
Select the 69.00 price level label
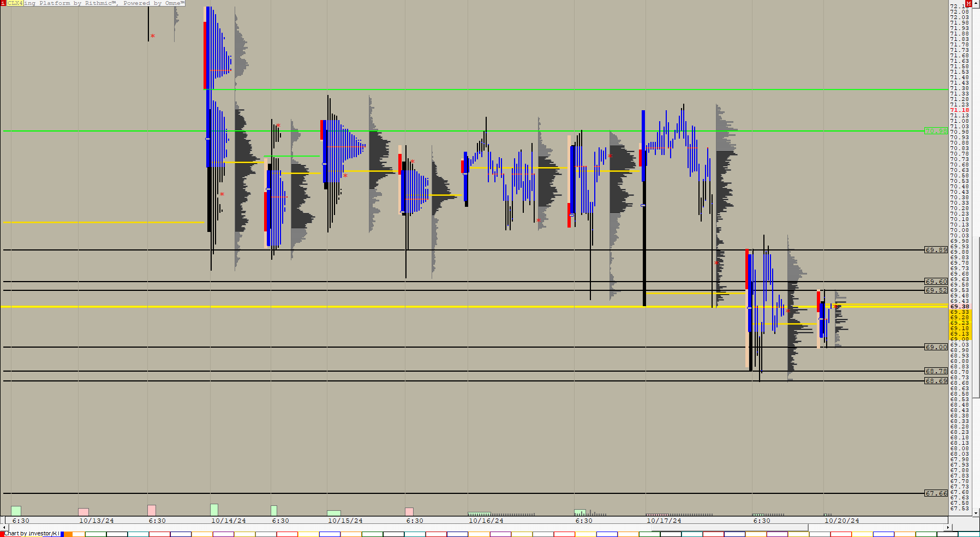[936, 347]
